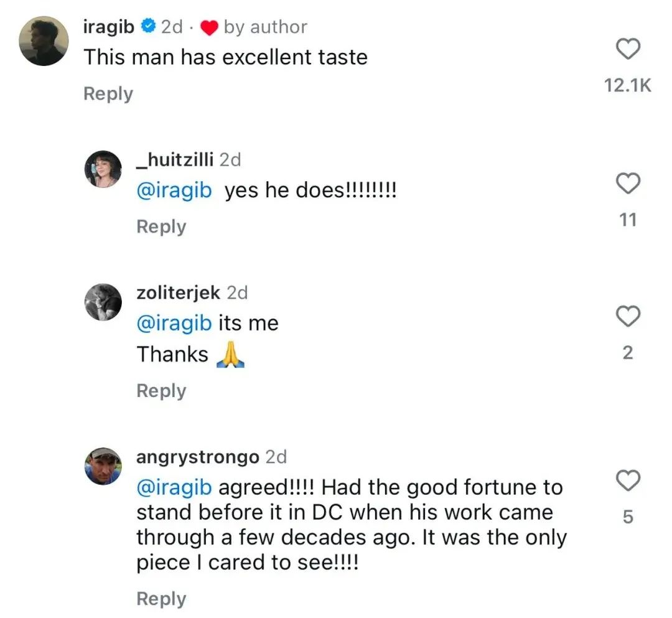
Task: Open the zoliterjek username link
Action: pyautogui.click(x=178, y=293)
